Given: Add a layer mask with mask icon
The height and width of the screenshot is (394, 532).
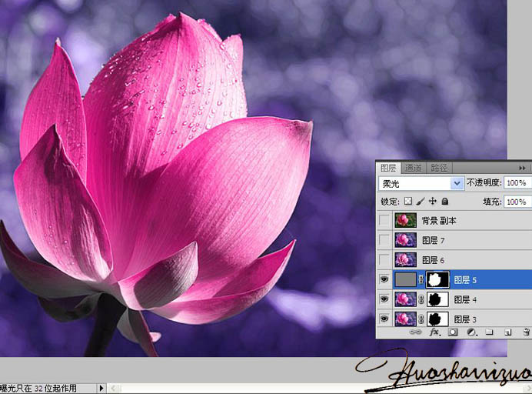Looking at the screenshot, I should click(x=452, y=332).
